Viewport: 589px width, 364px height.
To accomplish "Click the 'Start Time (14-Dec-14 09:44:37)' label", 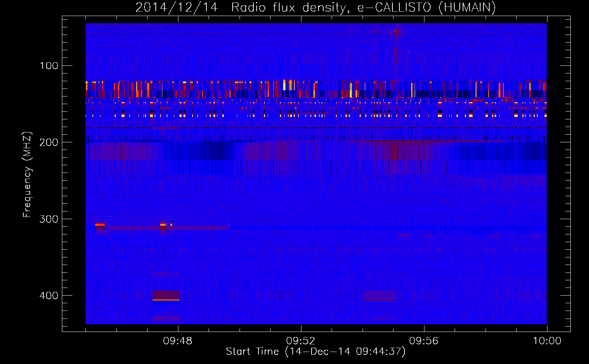I will tap(316, 352).
